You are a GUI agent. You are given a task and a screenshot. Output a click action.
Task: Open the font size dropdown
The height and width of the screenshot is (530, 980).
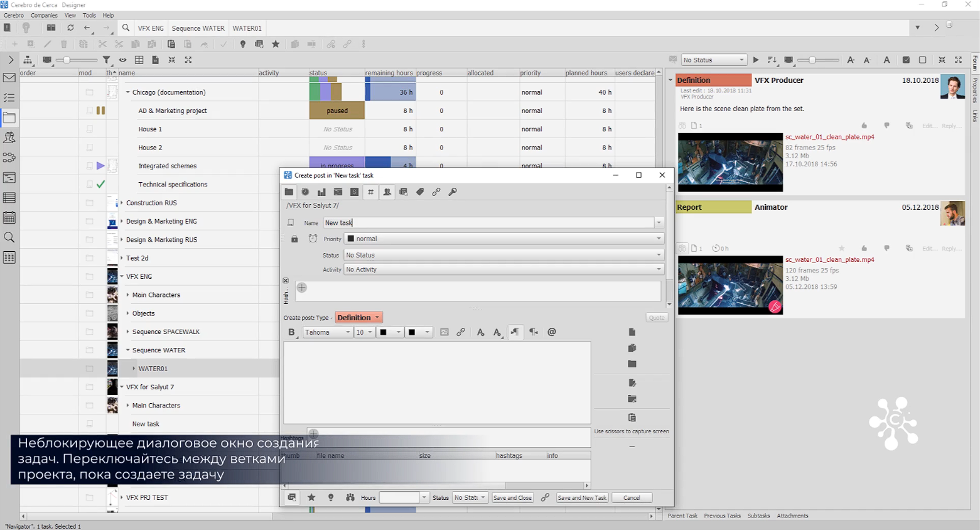(x=364, y=332)
